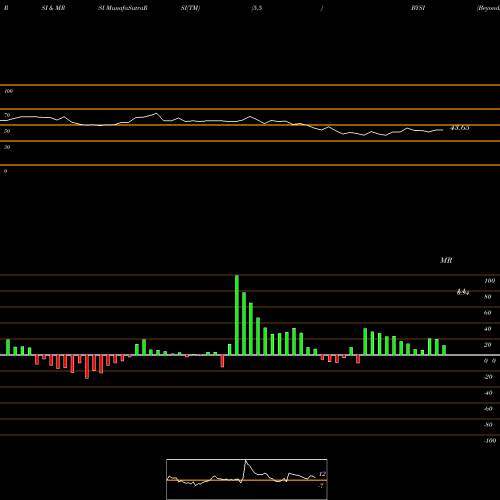Click the 'SI & MR' header text
500x500 pixels.
[x=53, y=8]
